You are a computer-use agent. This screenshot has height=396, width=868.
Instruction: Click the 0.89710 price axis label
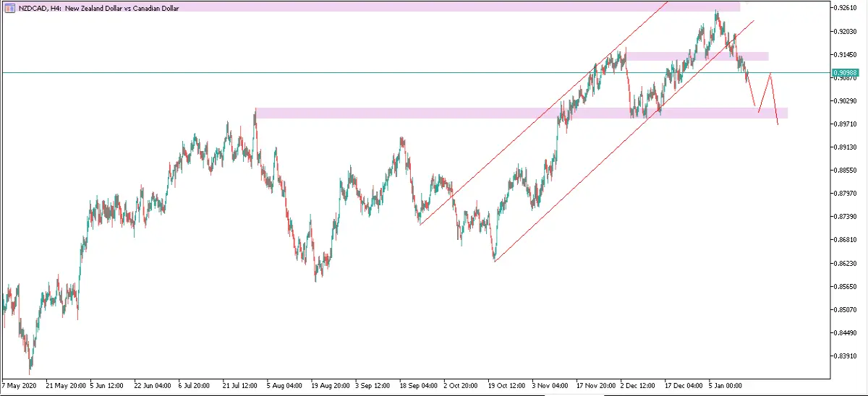845,124
